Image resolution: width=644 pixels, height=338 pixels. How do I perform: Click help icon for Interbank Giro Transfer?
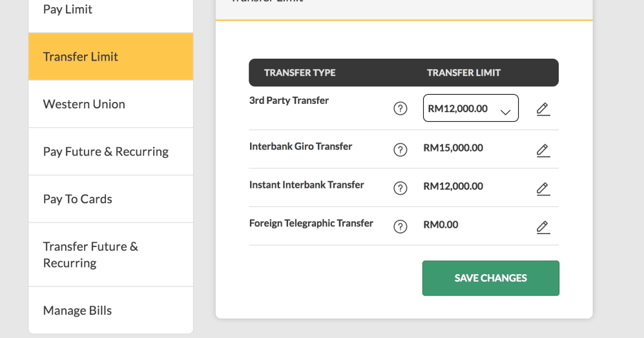tap(400, 150)
